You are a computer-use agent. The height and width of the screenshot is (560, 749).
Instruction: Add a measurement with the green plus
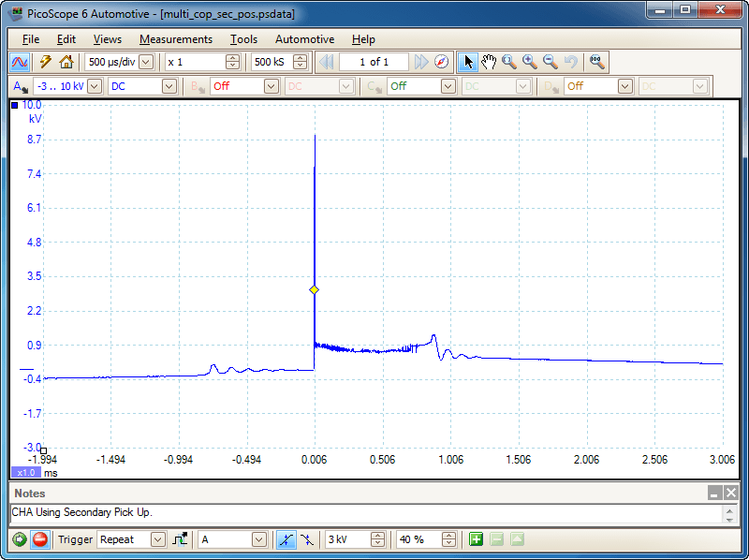[x=476, y=539]
